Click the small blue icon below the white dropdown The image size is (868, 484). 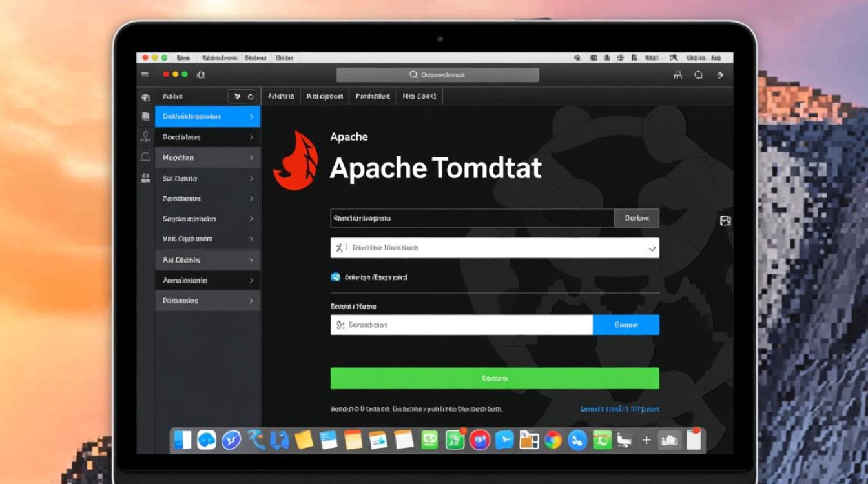pos(335,277)
